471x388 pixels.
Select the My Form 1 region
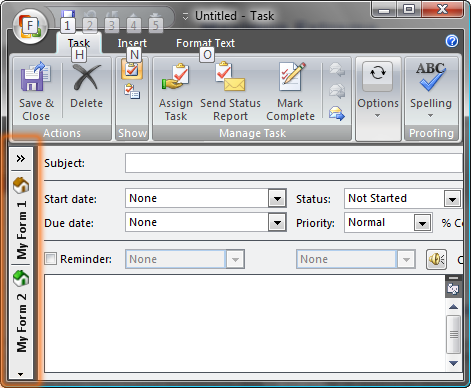21,218
